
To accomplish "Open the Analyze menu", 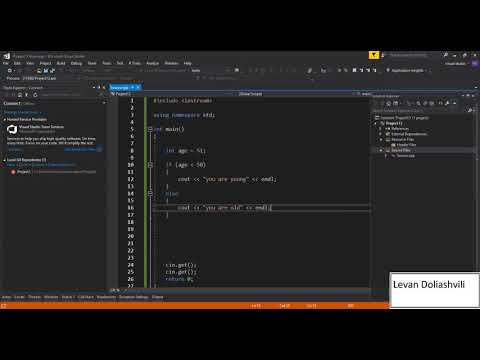I will (x=152, y=63).
